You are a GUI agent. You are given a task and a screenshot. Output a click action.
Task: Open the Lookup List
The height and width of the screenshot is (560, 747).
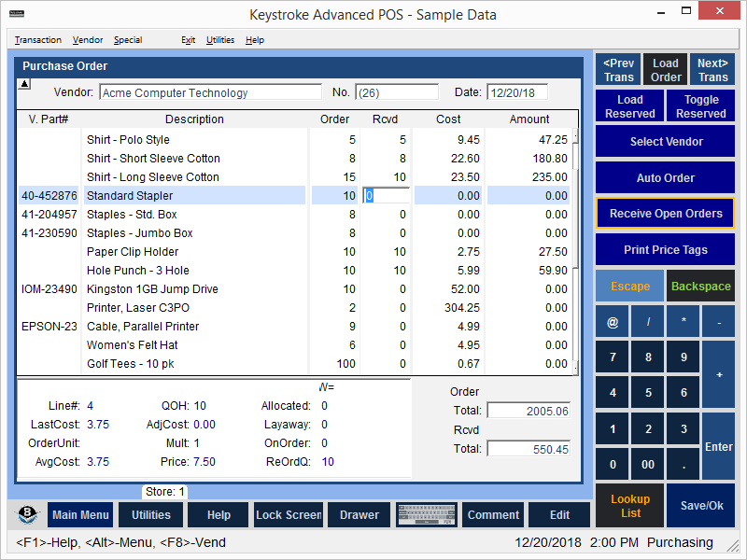[630, 506]
